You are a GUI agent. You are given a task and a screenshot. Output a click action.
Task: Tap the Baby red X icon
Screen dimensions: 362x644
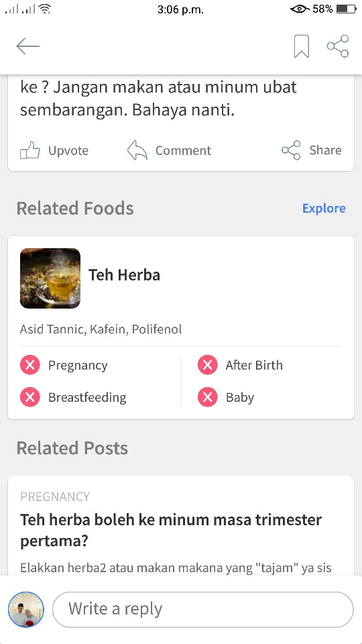click(207, 397)
